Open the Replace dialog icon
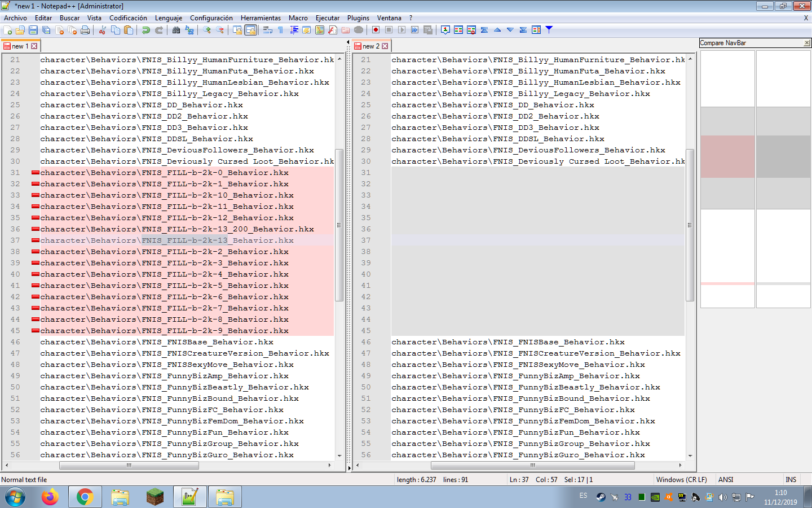The image size is (812, 508). click(x=189, y=30)
